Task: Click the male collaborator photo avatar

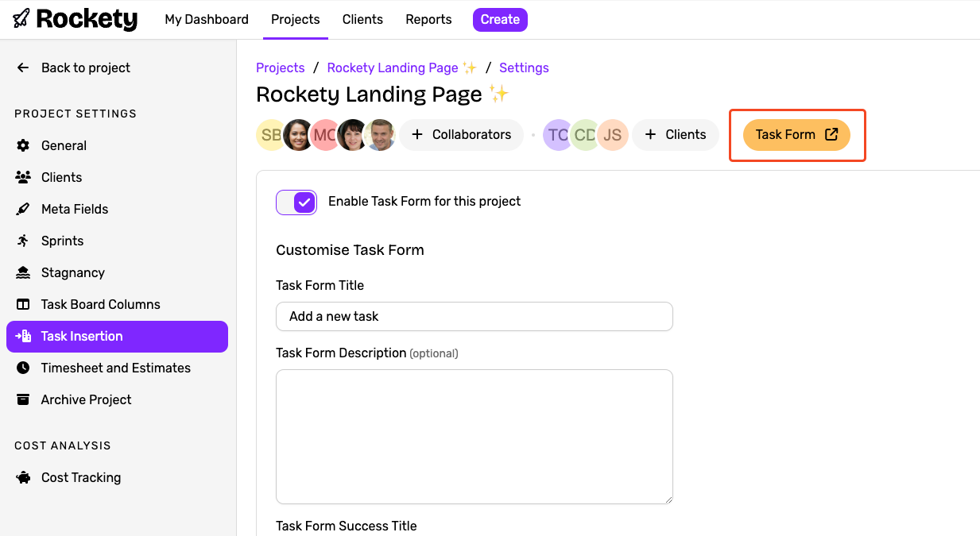Action: point(380,135)
